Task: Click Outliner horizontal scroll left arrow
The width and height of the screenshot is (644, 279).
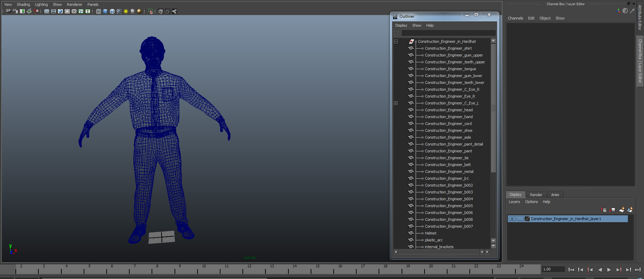Action: (396, 252)
